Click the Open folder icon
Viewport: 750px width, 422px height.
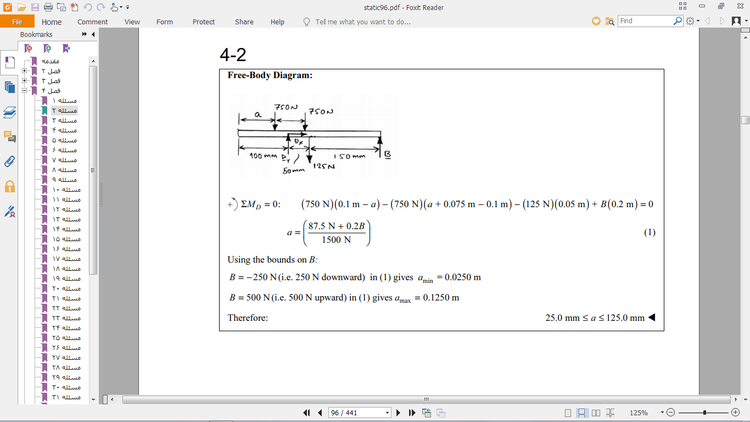click(21, 6)
